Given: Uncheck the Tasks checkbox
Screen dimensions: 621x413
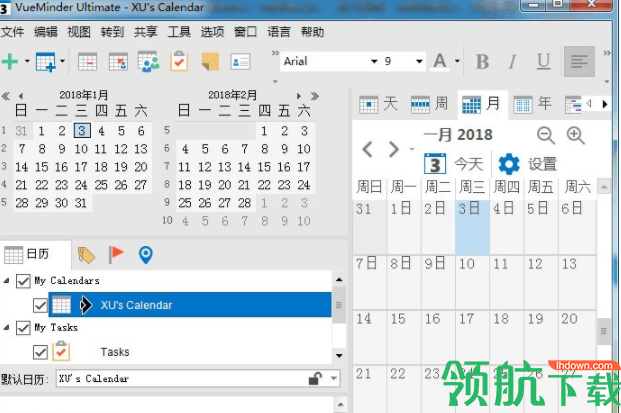Looking at the screenshot, I should 40,352.
